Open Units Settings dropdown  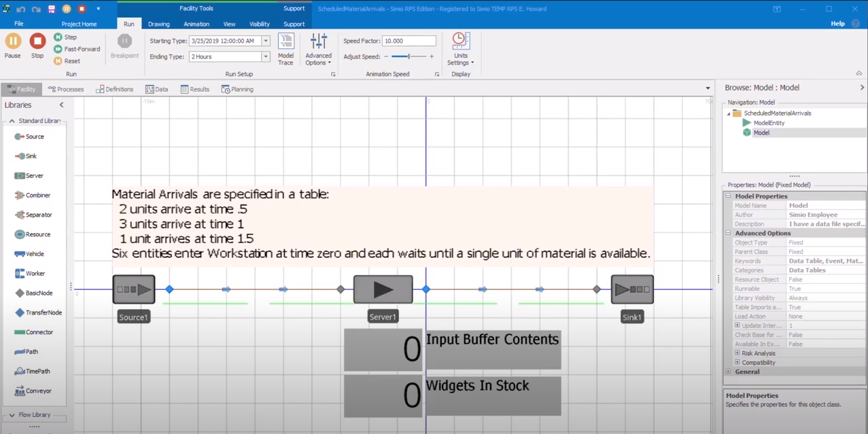[x=460, y=50]
